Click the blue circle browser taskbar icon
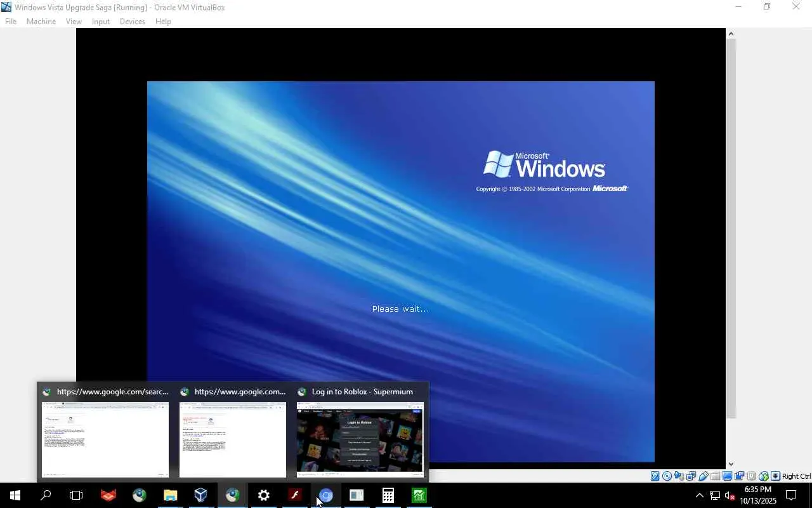812x508 pixels. (x=325, y=495)
